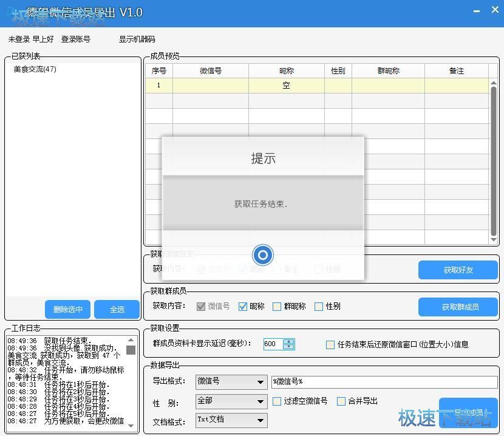This screenshot has width=504, height=436.
Task: Open the 导出格式 dropdown
Action: (x=261, y=382)
